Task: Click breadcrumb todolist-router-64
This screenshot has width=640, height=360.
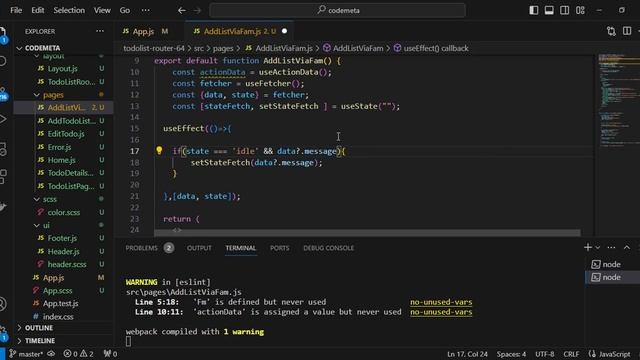Action: pyautogui.click(x=154, y=48)
